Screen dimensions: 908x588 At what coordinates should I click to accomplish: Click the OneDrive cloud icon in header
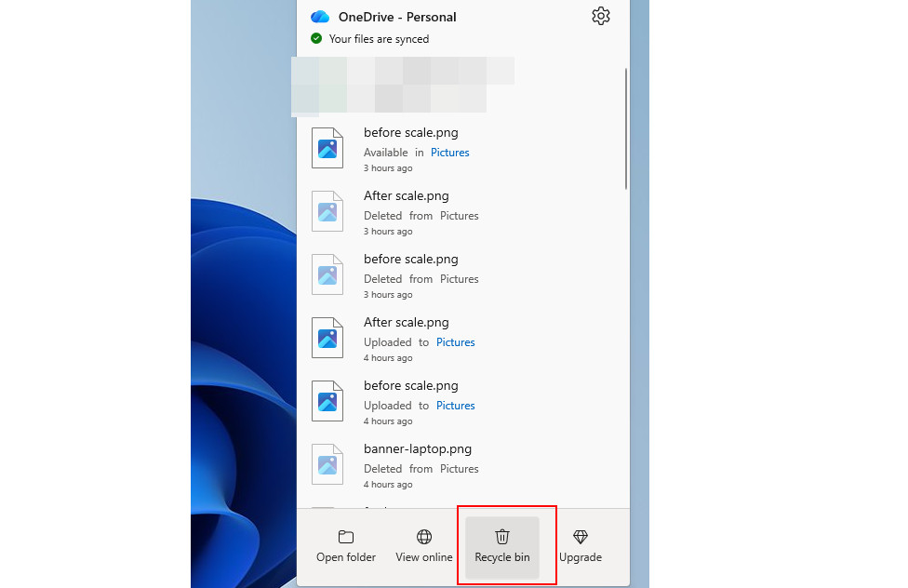coord(320,16)
